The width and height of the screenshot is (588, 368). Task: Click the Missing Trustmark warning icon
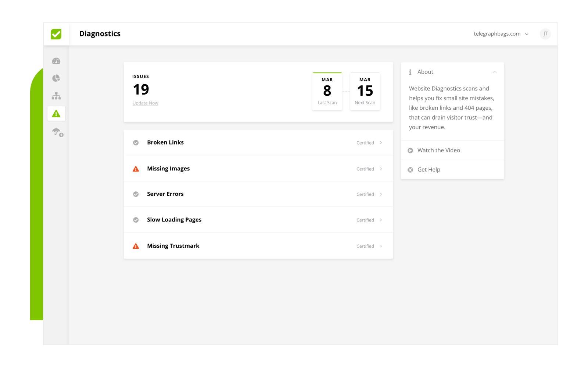pyautogui.click(x=136, y=246)
